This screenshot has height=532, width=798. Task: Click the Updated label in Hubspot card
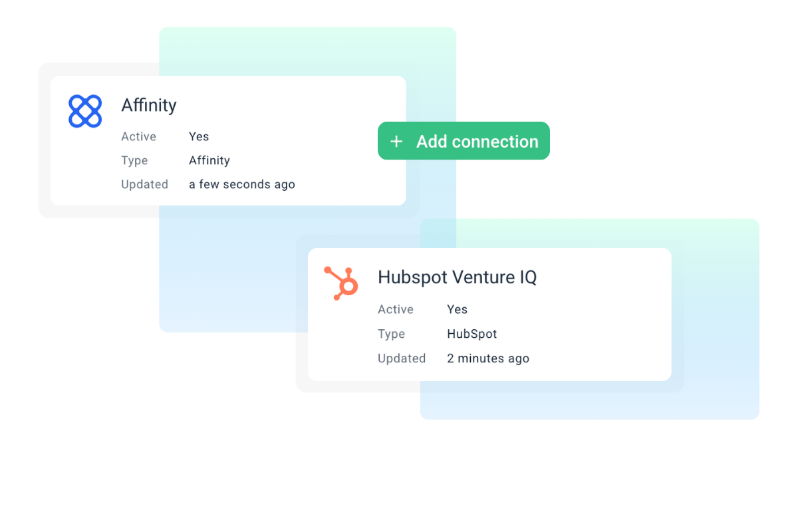click(x=402, y=358)
